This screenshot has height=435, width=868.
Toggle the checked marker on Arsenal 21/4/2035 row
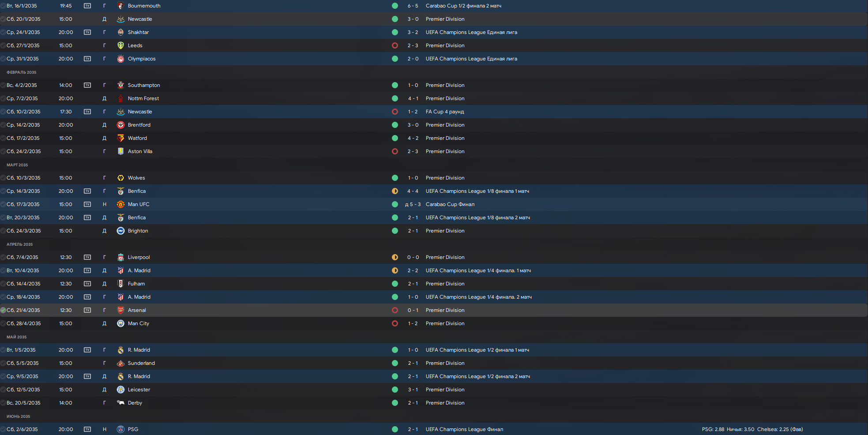click(3, 310)
